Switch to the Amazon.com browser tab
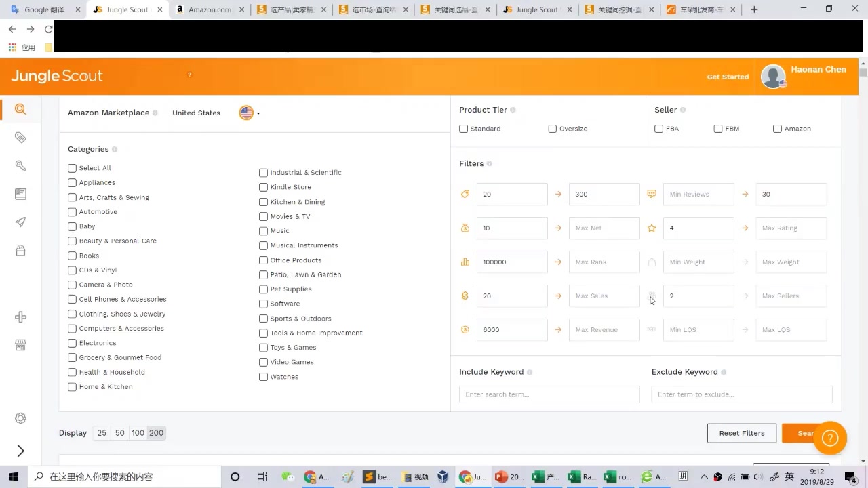The image size is (868, 488). coord(210,9)
